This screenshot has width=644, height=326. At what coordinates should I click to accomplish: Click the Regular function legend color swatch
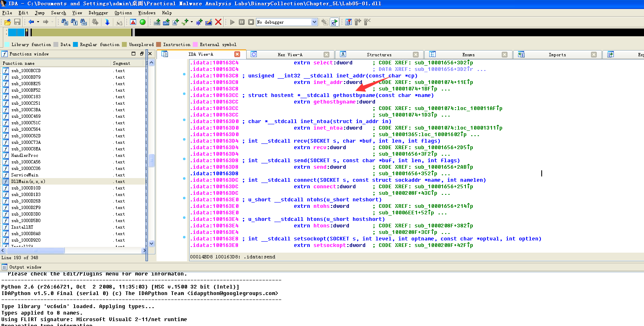pyautogui.click(x=75, y=44)
